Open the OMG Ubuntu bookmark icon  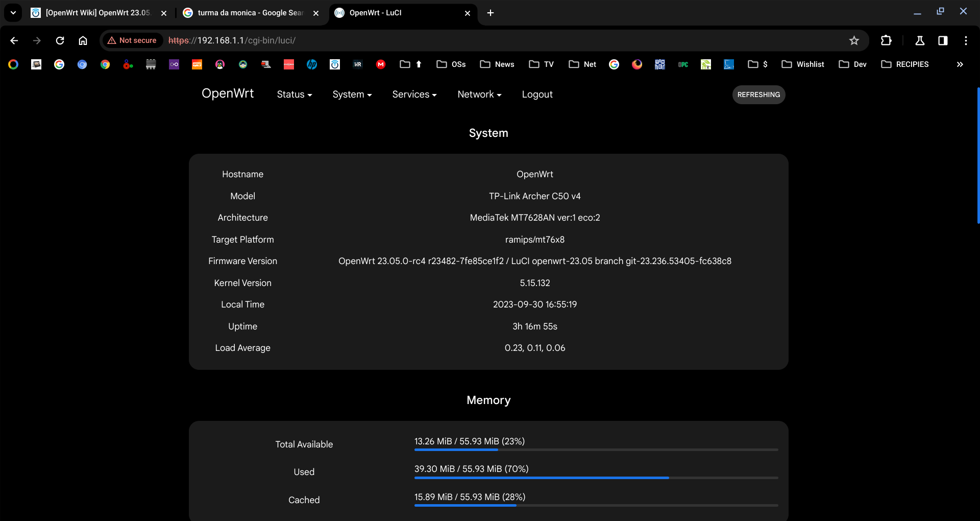(197, 64)
